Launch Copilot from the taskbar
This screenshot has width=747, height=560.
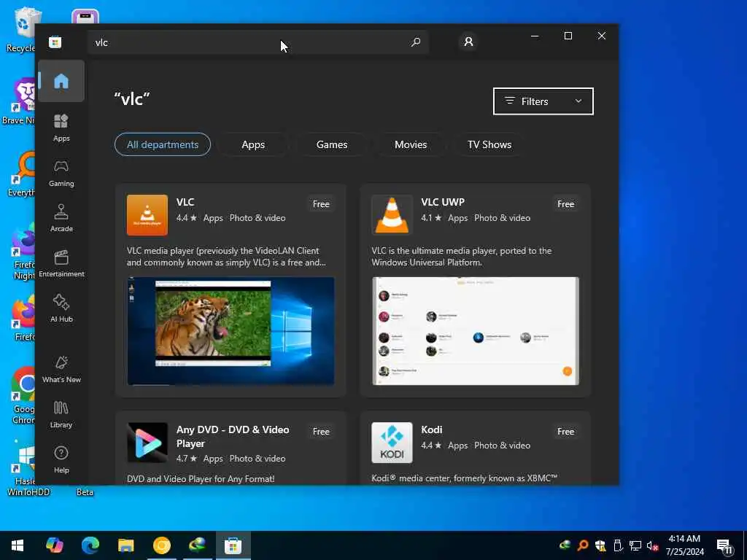[54, 545]
